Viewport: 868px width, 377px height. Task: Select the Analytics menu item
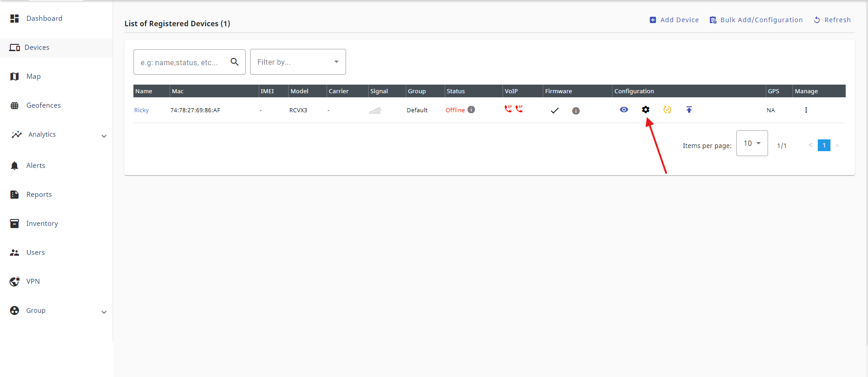(x=42, y=134)
